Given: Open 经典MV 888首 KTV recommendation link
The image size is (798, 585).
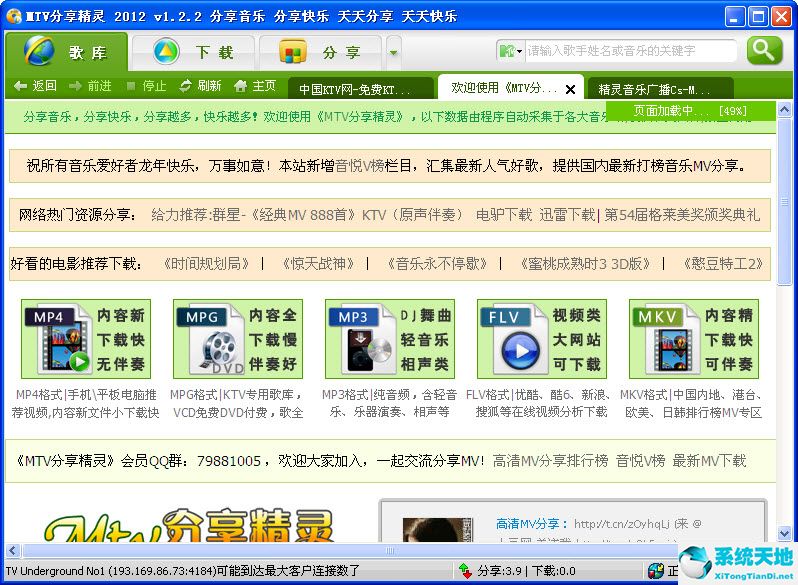Looking at the screenshot, I should coord(307,215).
